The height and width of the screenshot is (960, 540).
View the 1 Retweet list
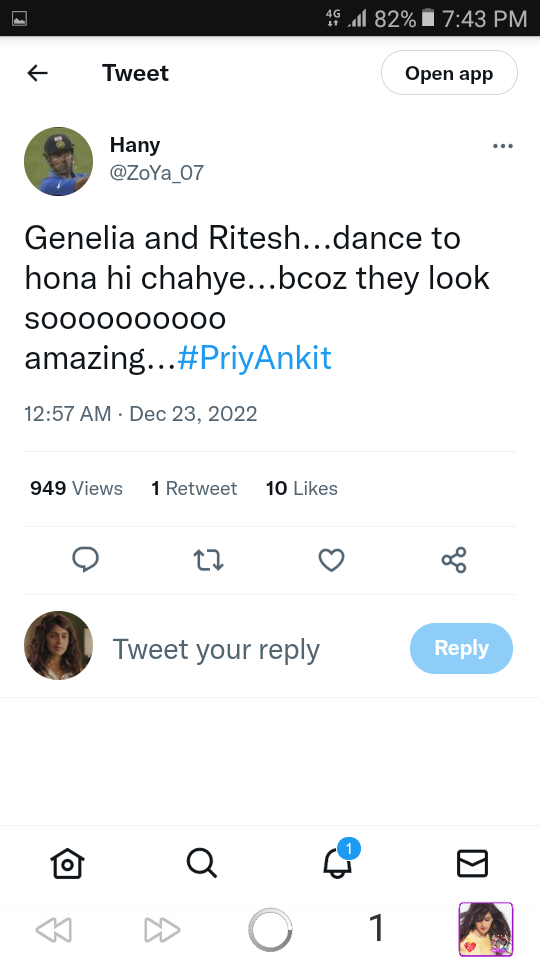[194, 489]
